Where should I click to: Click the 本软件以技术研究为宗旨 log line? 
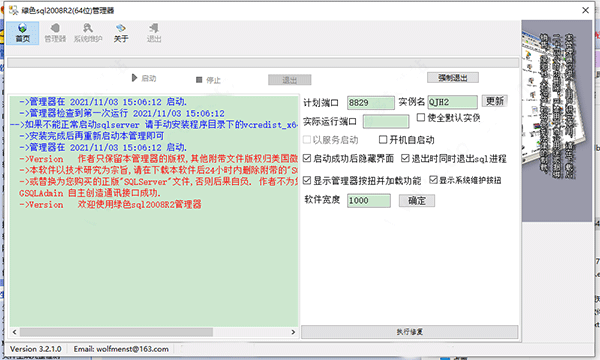click(158, 170)
